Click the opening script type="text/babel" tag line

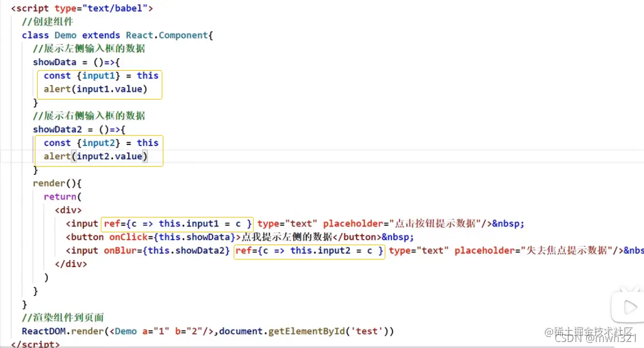point(82,8)
